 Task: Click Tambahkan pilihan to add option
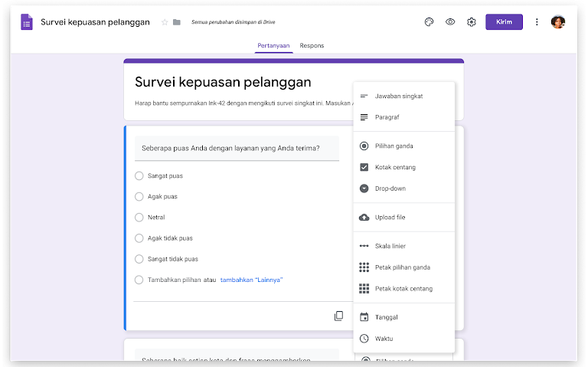(x=174, y=280)
